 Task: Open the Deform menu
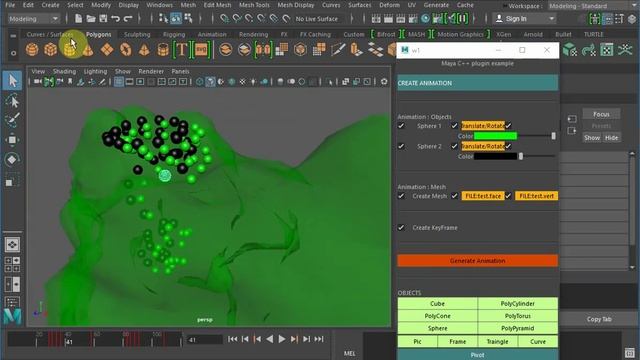pos(390,5)
